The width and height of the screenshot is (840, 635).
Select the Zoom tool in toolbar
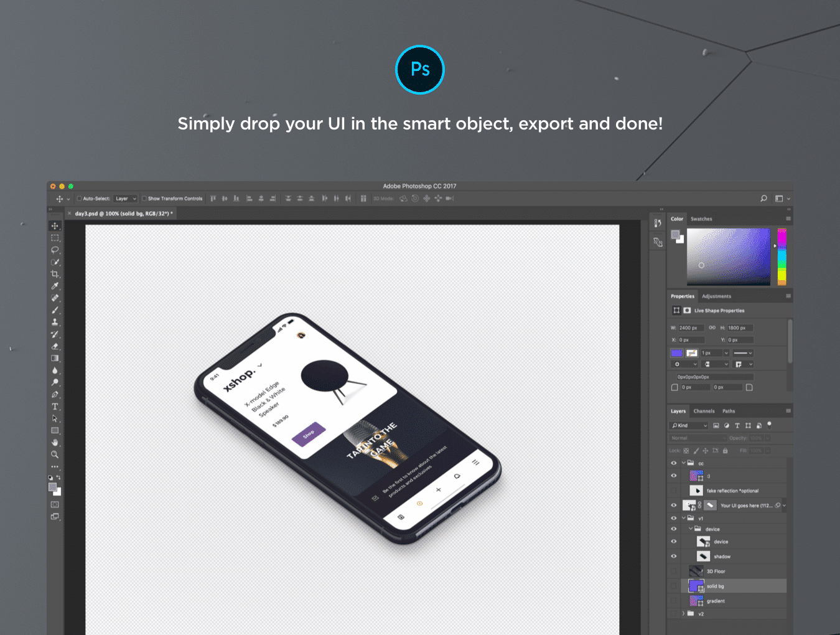(x=55, y=454)
